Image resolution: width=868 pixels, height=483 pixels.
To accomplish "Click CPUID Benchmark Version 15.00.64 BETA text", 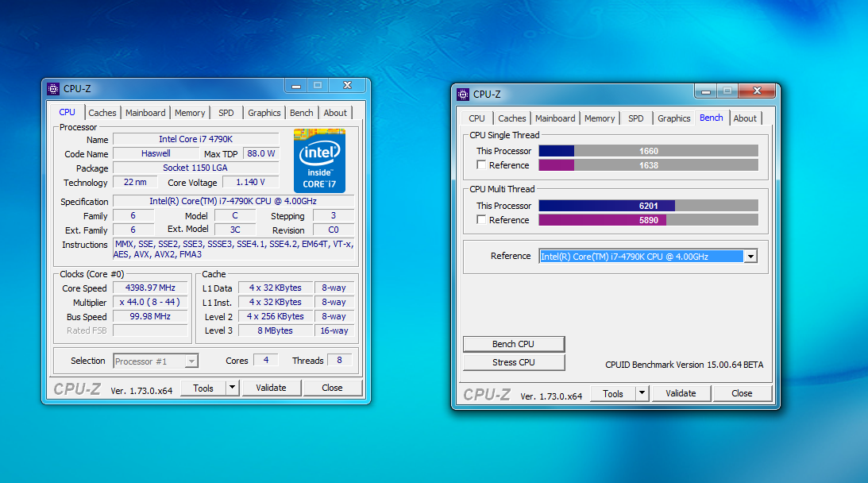I will click(x=685, y=365).
